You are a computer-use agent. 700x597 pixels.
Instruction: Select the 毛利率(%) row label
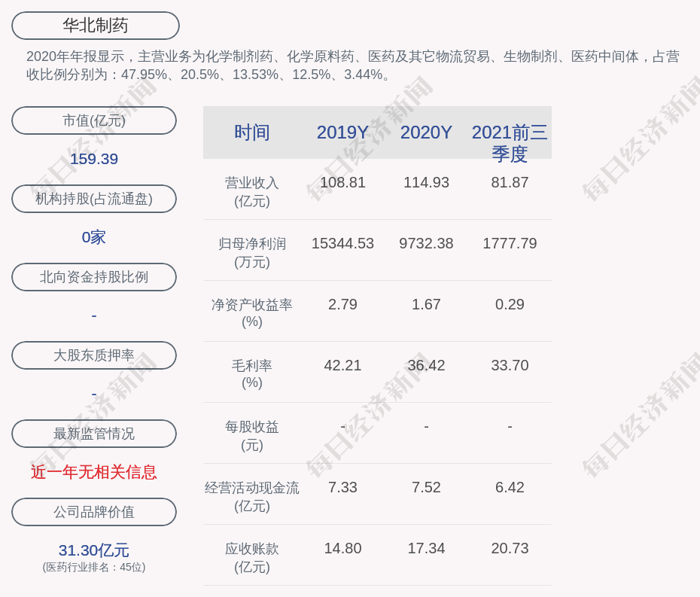[x=251, y=374]
